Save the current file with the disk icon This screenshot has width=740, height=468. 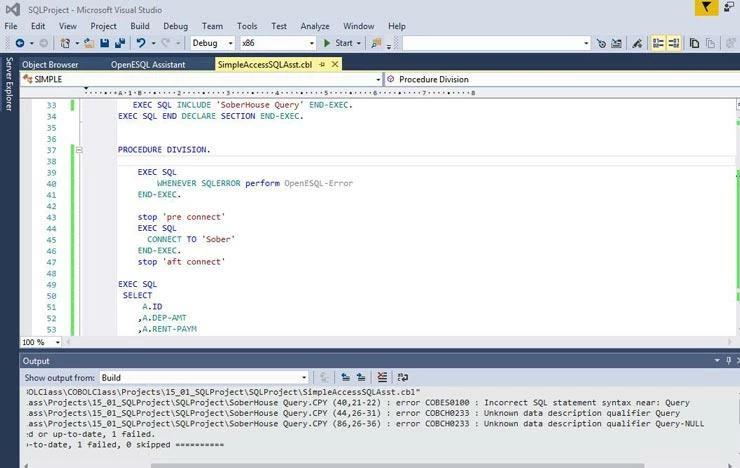[104, 43]
